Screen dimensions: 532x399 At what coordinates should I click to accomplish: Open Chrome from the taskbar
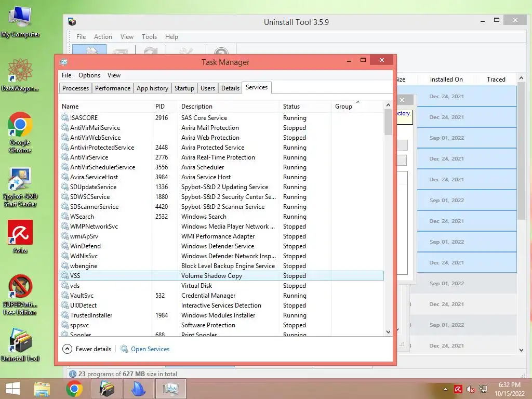74,389
